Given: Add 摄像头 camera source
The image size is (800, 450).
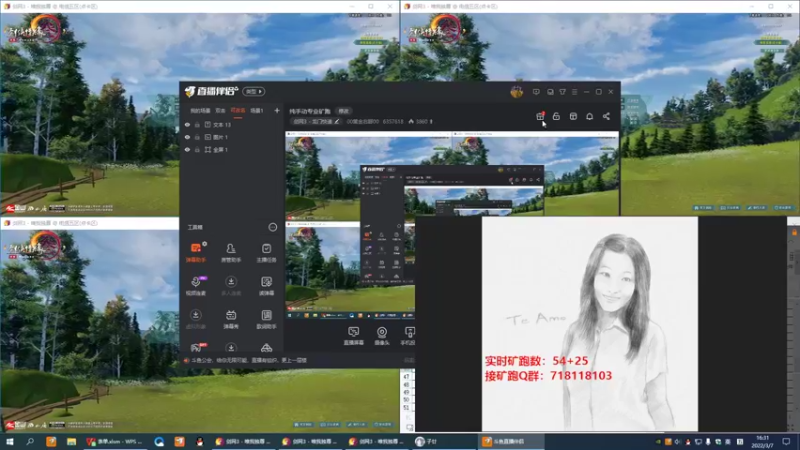Looking at the screenshot, I should [382, 336].
